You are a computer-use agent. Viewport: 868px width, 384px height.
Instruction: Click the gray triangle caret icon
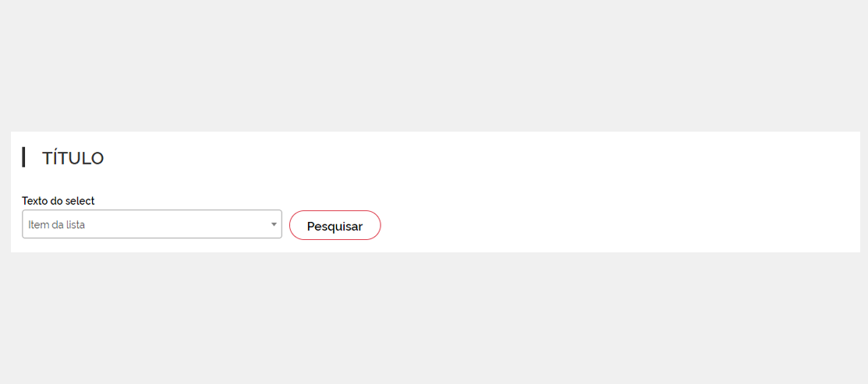coord(274,224)
